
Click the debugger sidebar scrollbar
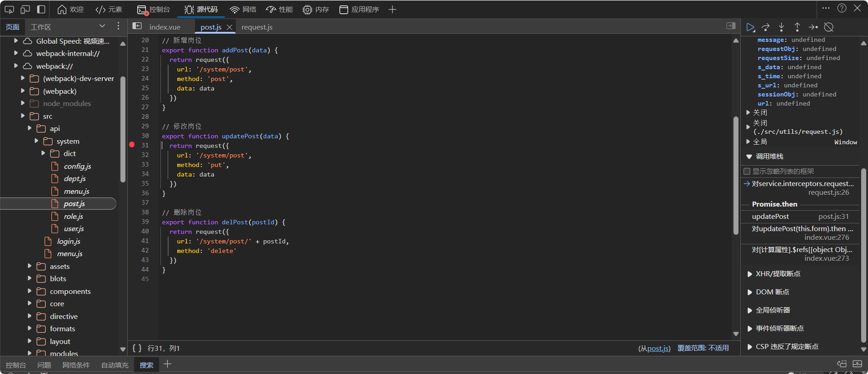click(863, 255)
